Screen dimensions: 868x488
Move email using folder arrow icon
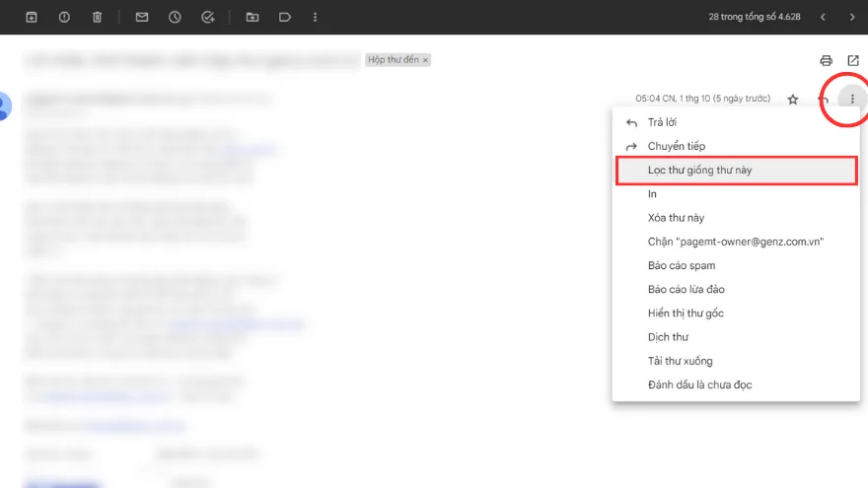click(x=253, y=17)
